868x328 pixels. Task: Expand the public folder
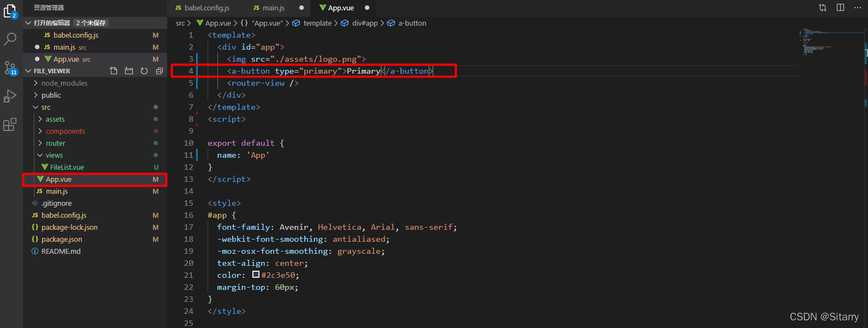(95, 95)
